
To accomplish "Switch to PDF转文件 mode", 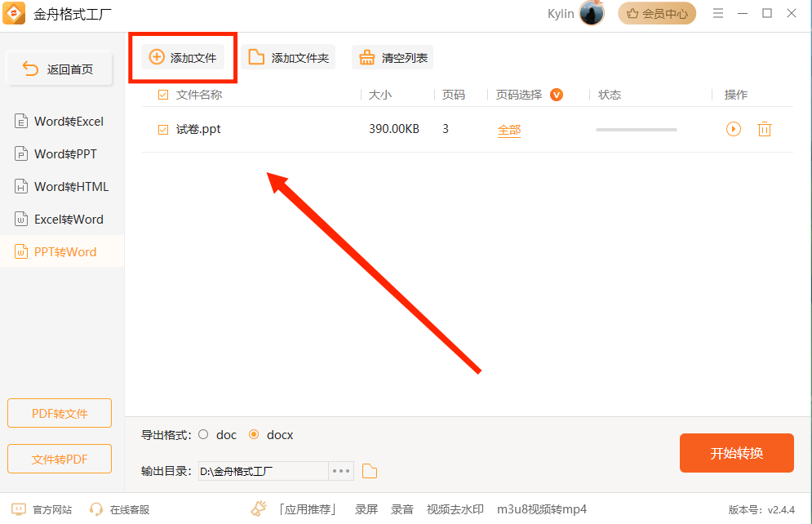I will [x=60, y=413].
